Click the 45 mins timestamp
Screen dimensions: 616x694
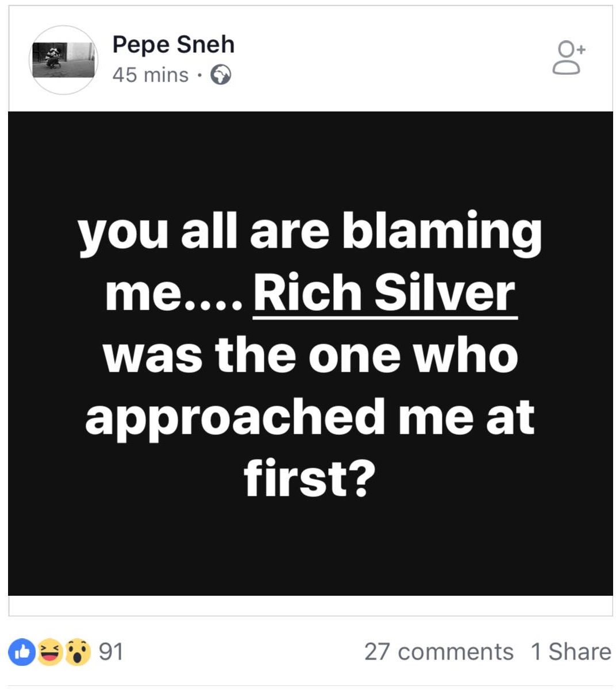pos(151,75)
